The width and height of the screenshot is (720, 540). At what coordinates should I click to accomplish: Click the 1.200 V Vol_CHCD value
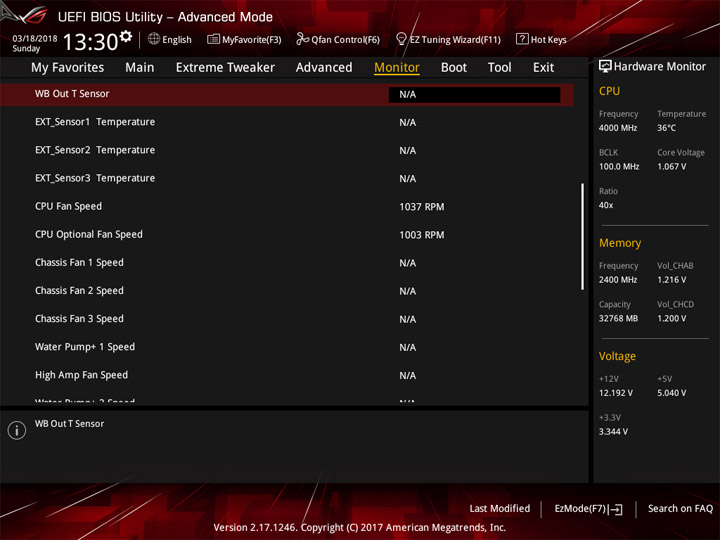[x=671, y=318]
